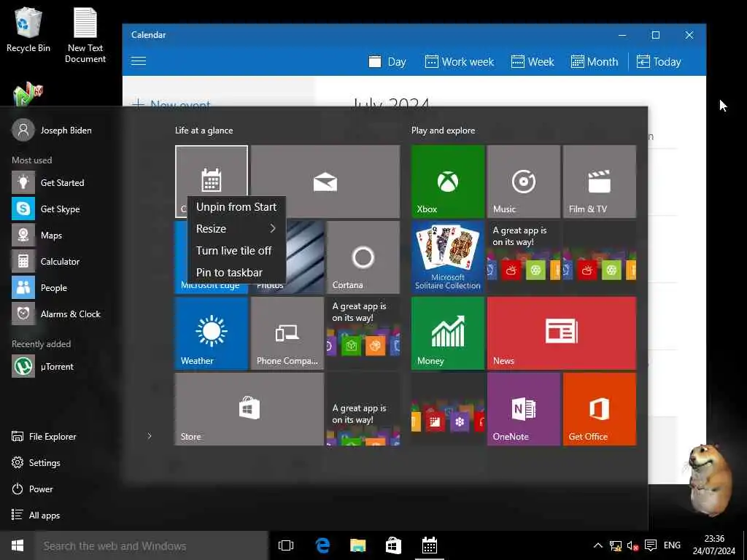Jump to Today in Calendar

click(659, 62)
